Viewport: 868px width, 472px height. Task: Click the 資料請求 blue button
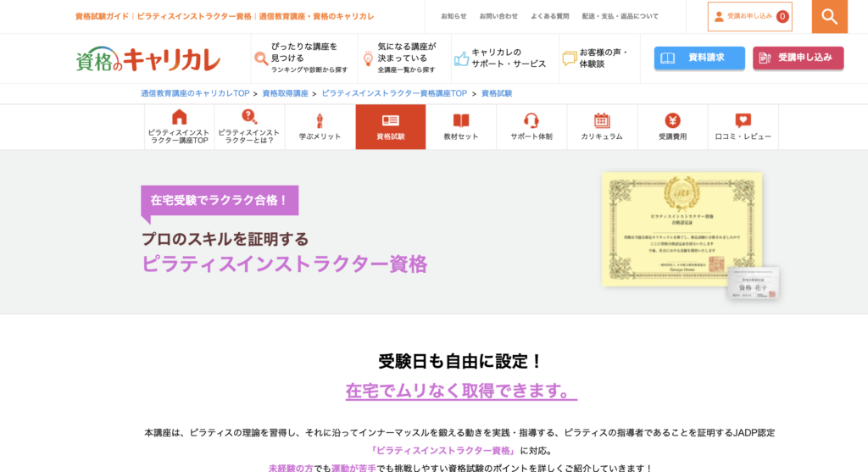(x=699, y=58)
